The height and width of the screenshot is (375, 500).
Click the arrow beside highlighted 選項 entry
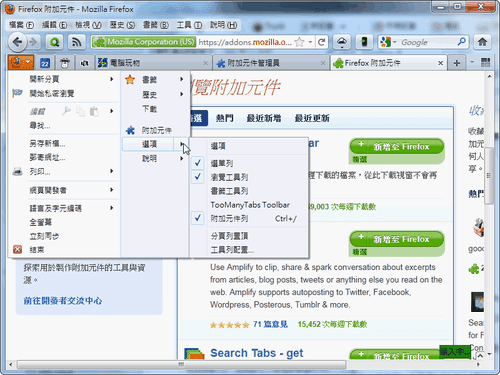[x=181, y=144]
